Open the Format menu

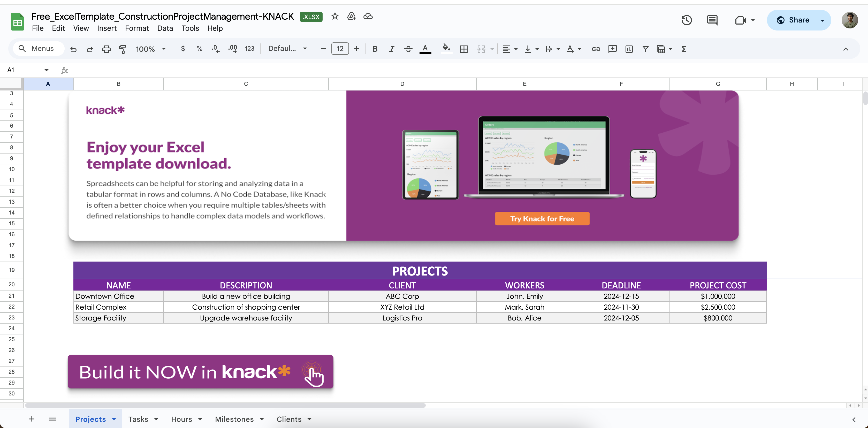[x=137, y=28]
